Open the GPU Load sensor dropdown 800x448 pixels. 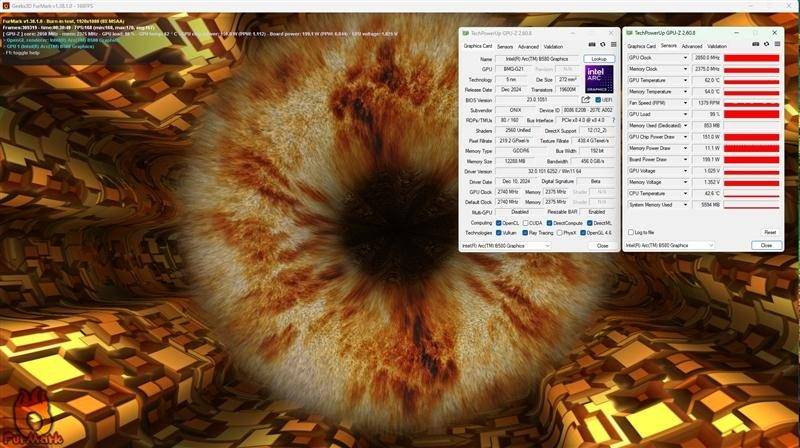[x=685, y=114]
